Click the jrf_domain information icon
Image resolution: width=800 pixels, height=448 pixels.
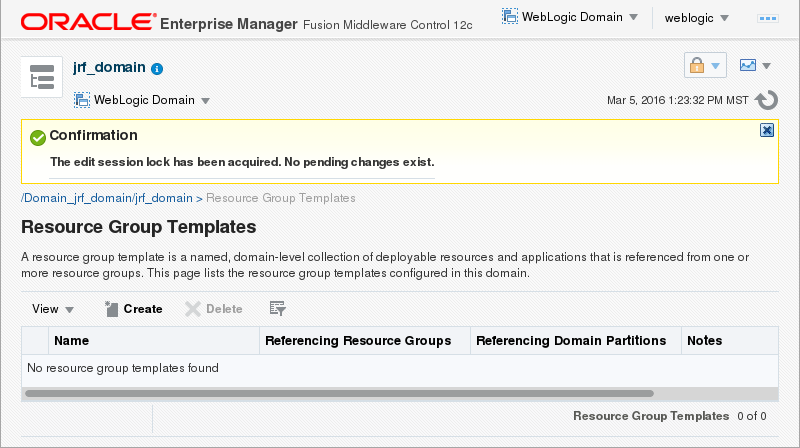pyautogui.click(x=157, y=69)
